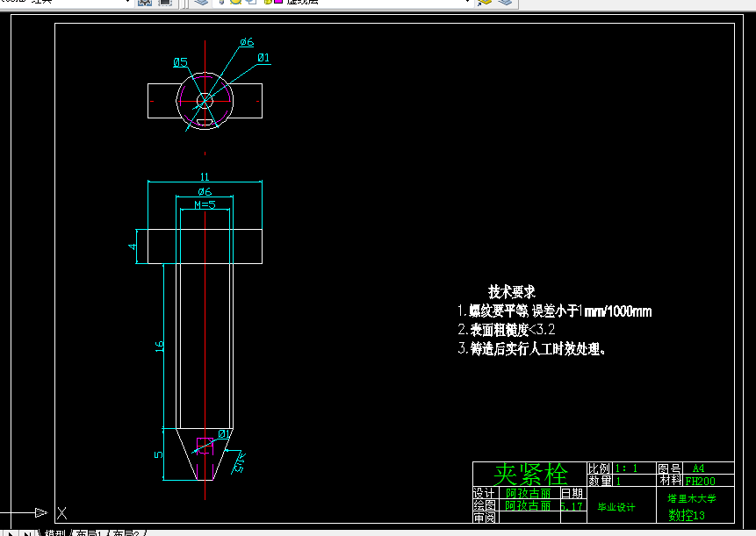Select the 5.17 date value

point(572,506)
